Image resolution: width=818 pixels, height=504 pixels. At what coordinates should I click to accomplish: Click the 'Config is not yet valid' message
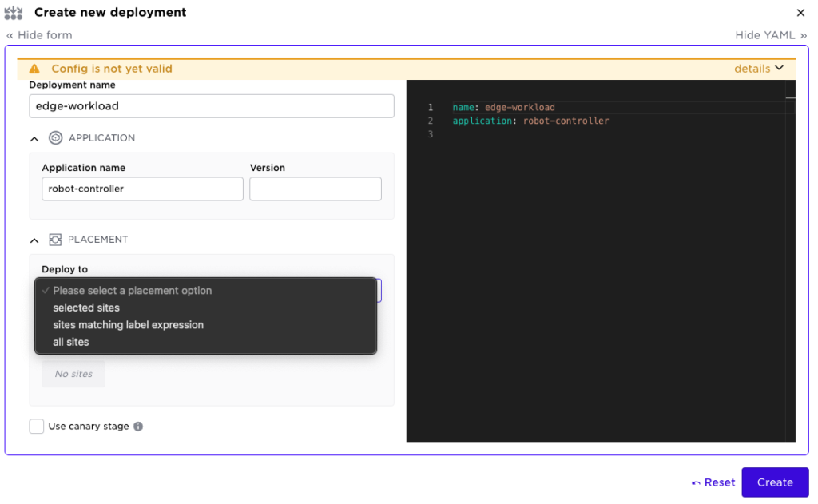coord(112,69)
